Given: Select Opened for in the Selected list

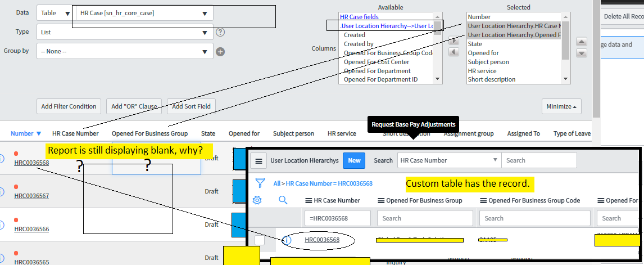Looking at the screenshot, I should coord(483,53).
